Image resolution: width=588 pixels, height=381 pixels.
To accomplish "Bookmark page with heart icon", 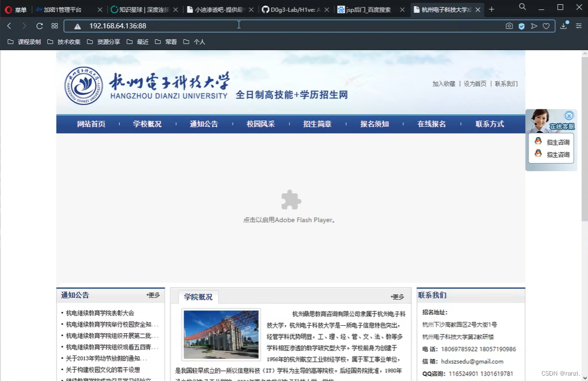I will click(546, 26).
